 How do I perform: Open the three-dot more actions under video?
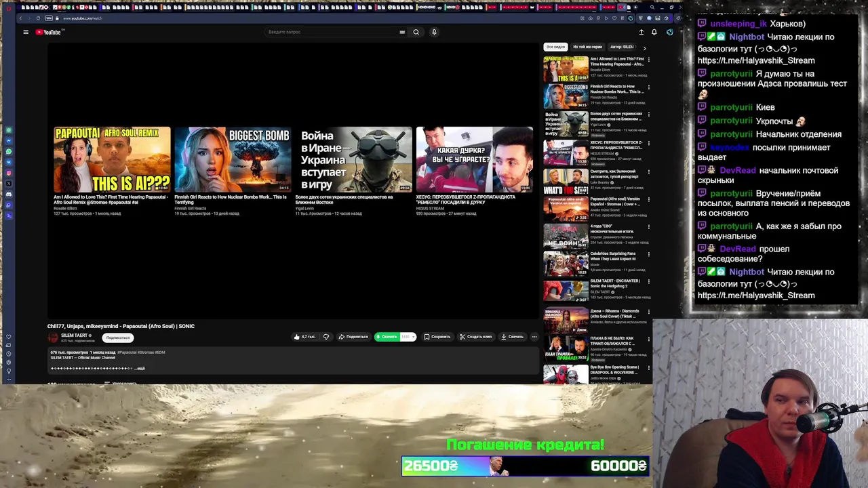[534, 337]
